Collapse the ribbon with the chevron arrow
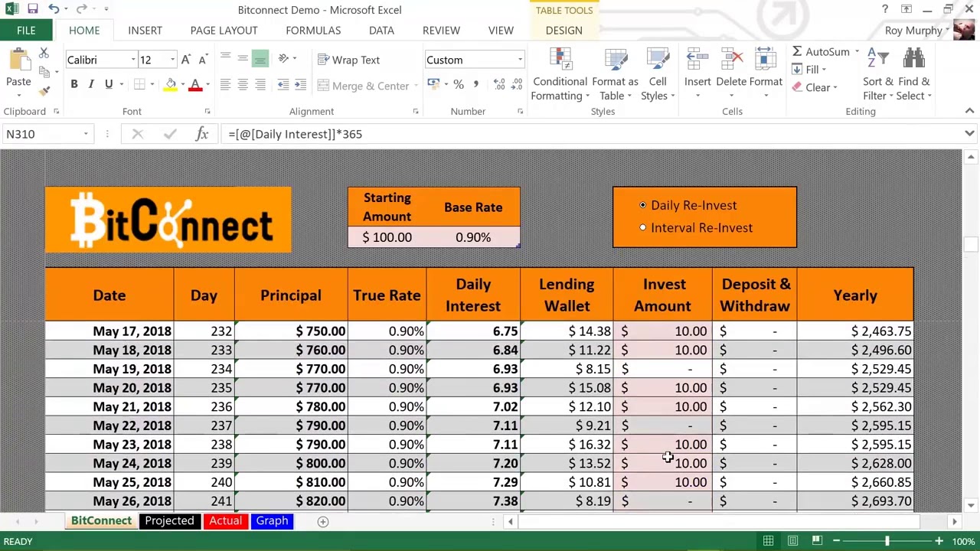Screen dimensions: 980x551 (x=969, y=111)
